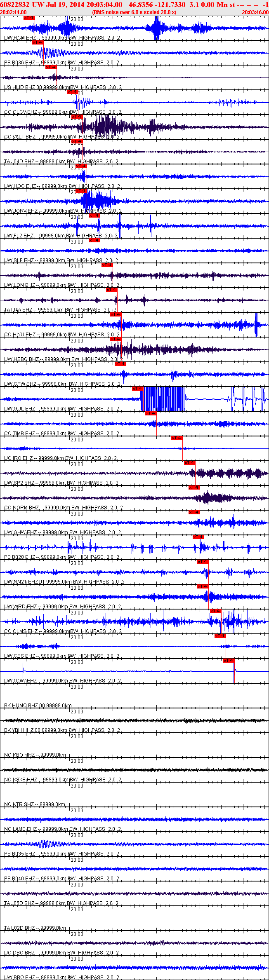Select the red pick marker on CC TIMB trace
Image resolution: width=269 pixels, height=980 pixels.
pyautogui.click(x=151, y=413)
